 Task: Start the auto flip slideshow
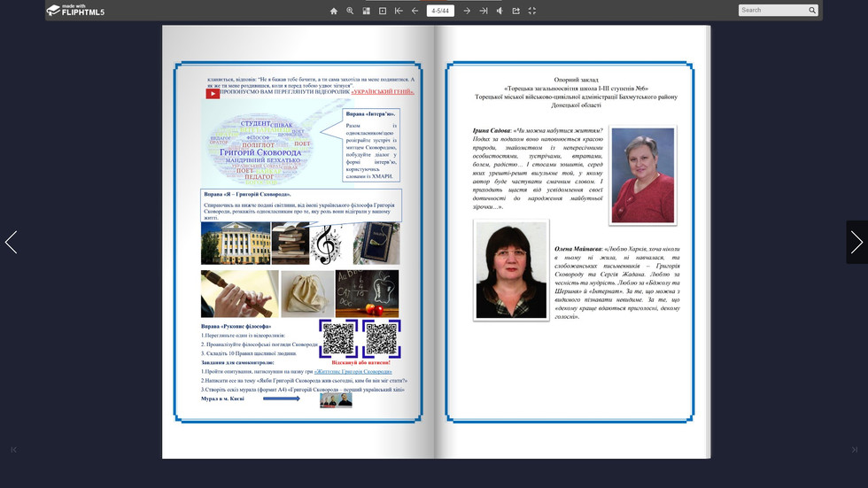click(x=383, y=11)
